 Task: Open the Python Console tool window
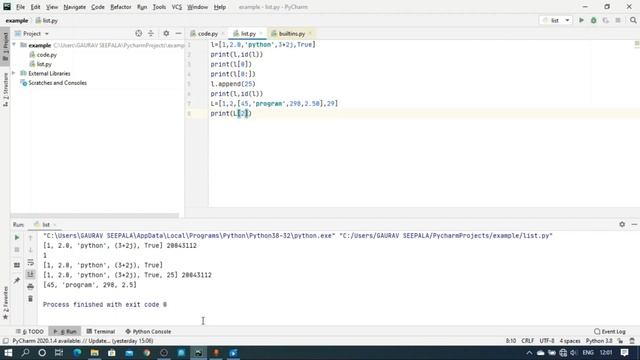pos(148,331)
